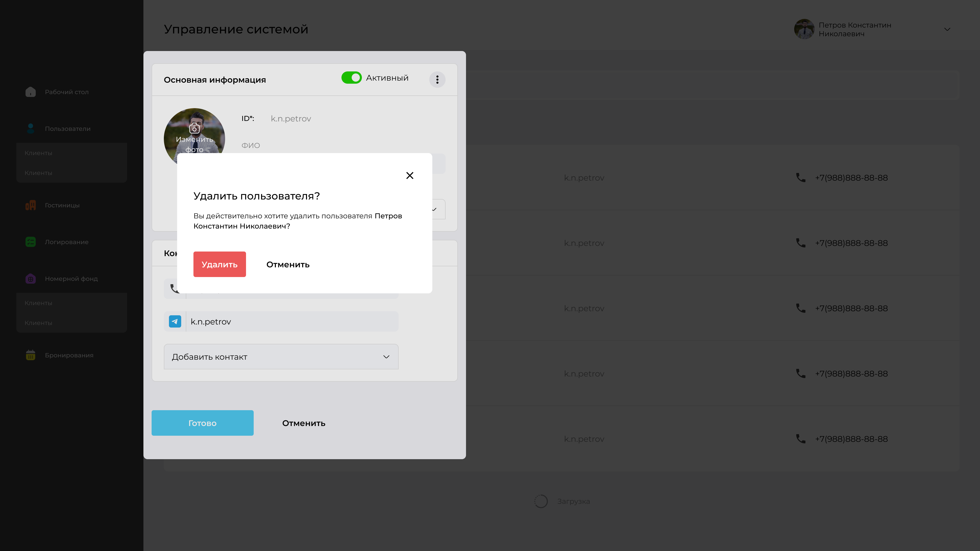Viewport: 980px width, 551px height.
Task: Click Отменить at the bottom of the edit panel
Action: pyautogui.click(x=304, y=423)
